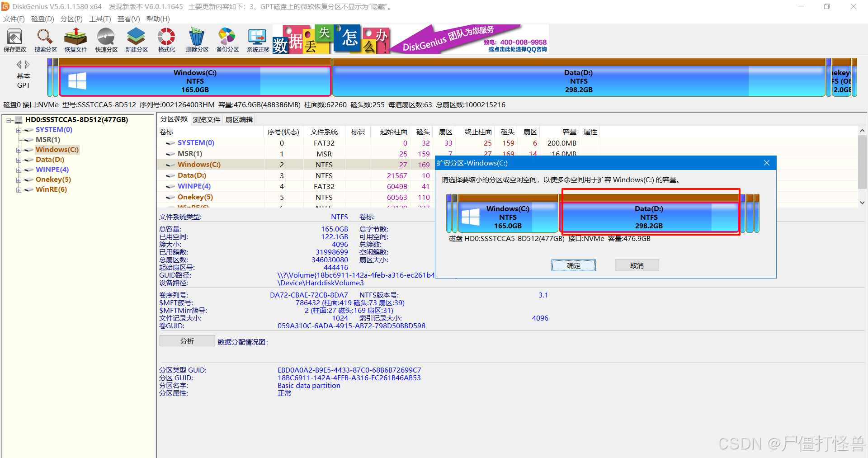Select the 格式化 (format) toolbar icon
The height and width of the screenshot is (458, 868).
click(166, 40)
